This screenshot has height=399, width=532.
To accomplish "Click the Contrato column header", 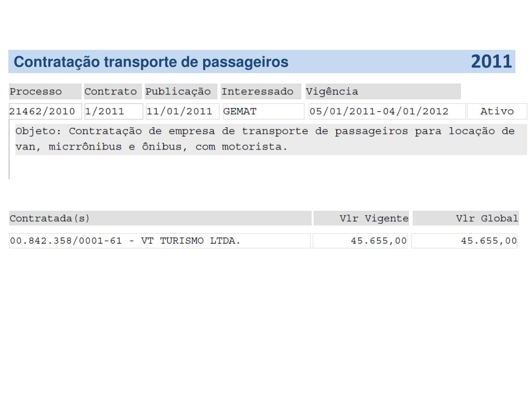I will coord(113,91).
